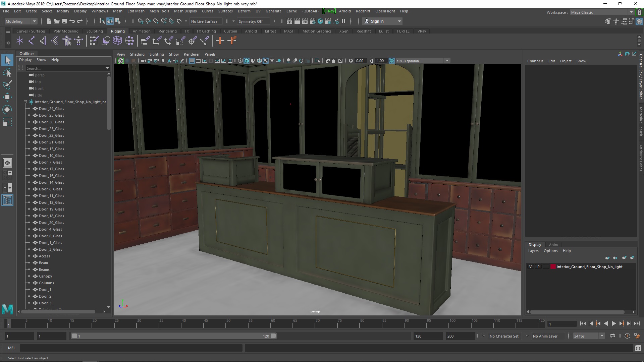Click the Save Scene icon
This screenshot has height=362, width=644.
point(64,21)
